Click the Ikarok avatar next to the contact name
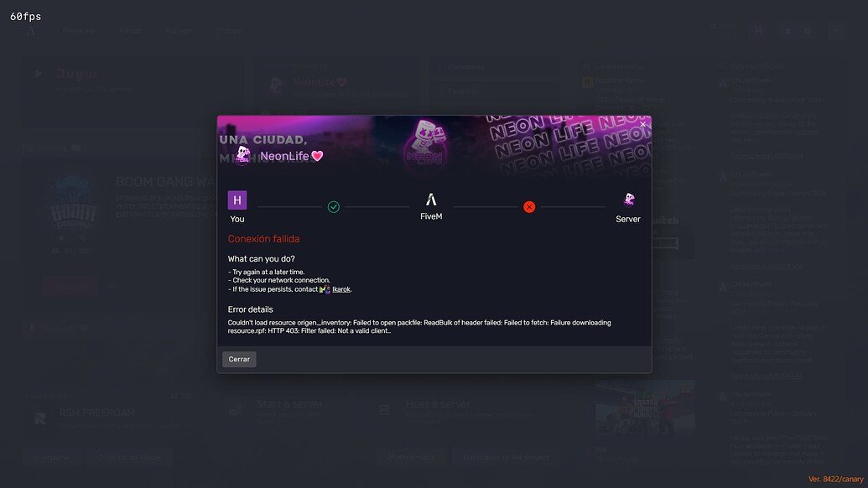The height and width of the screenshot is (488, 868). click(x=325, y=289)
